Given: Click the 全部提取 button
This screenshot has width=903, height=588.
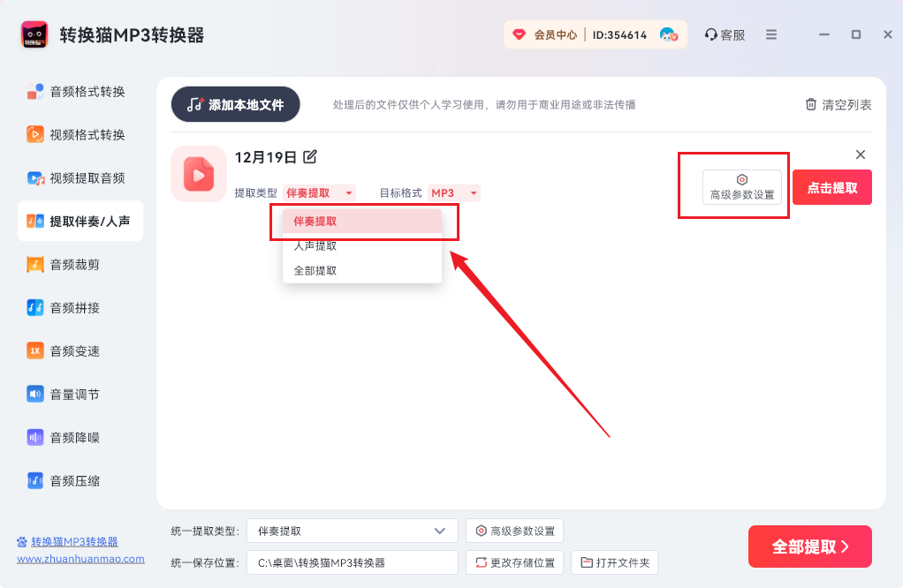Looking at the screenshot, I should pos(809,547).
